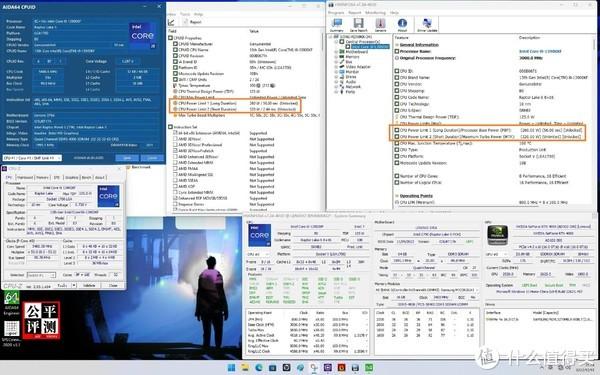This screenshot has height=375, width=600.
Task: Open Report menu in HWiNFO
Action: (354, 13)
